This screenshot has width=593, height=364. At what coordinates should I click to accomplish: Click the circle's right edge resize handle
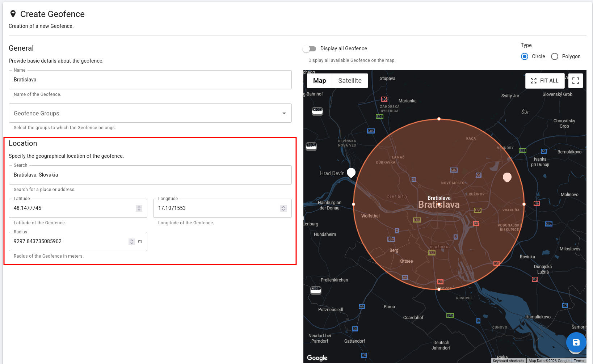[x=524, y=204]
